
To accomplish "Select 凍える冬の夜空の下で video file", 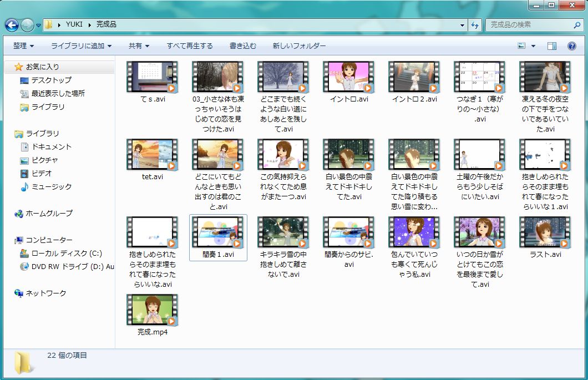I will tap(545, 97).
